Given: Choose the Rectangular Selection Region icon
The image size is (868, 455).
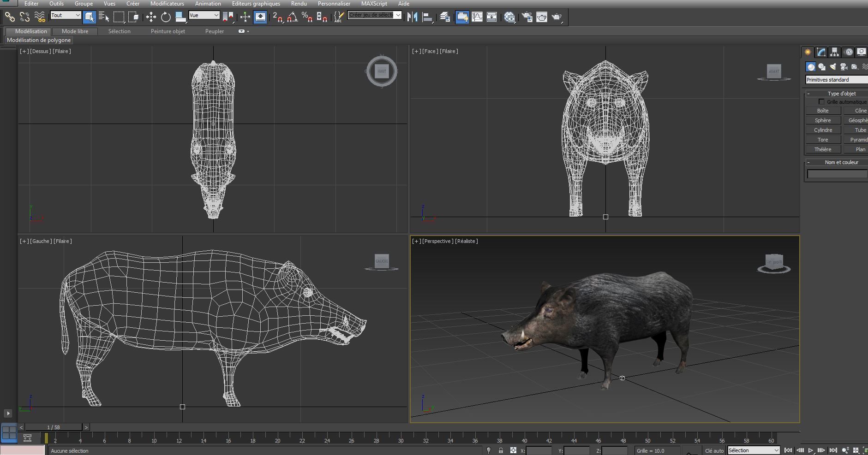Looking at the screenshot, I should (x=119, y=17).
